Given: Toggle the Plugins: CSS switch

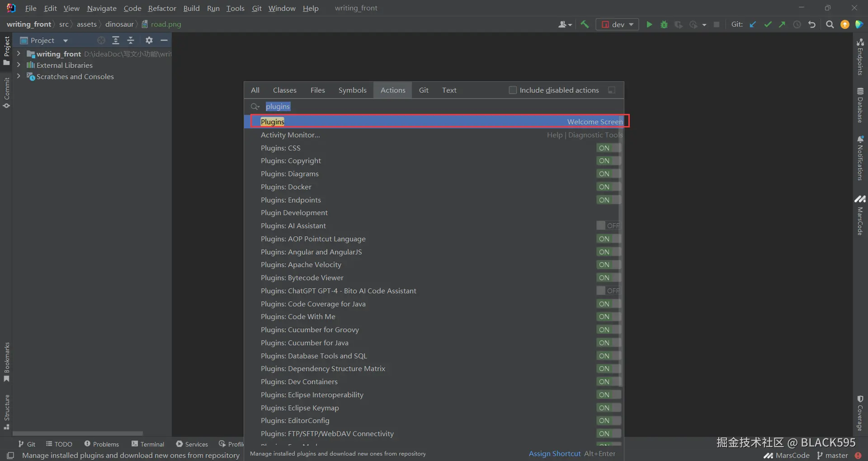Looking at the screenshot, I should (x=609, y=148).
